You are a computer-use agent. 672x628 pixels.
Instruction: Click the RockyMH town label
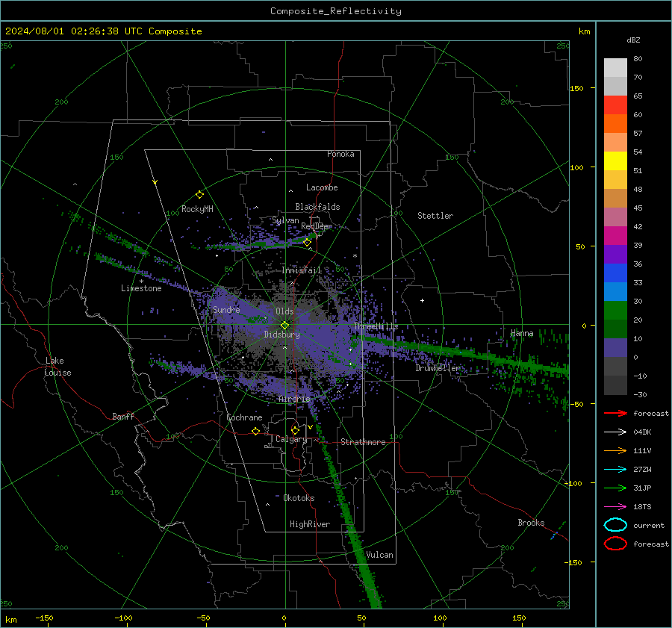[x=197, y=209]
